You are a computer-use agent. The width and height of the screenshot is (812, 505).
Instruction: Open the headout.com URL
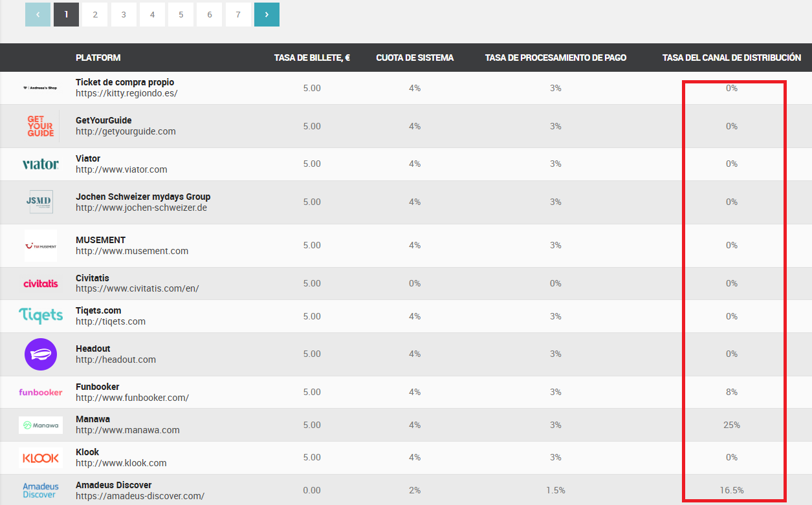tap(116, 360)
